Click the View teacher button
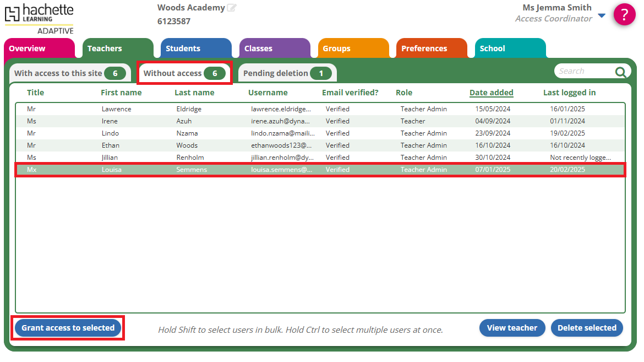 tap(512, 328)
